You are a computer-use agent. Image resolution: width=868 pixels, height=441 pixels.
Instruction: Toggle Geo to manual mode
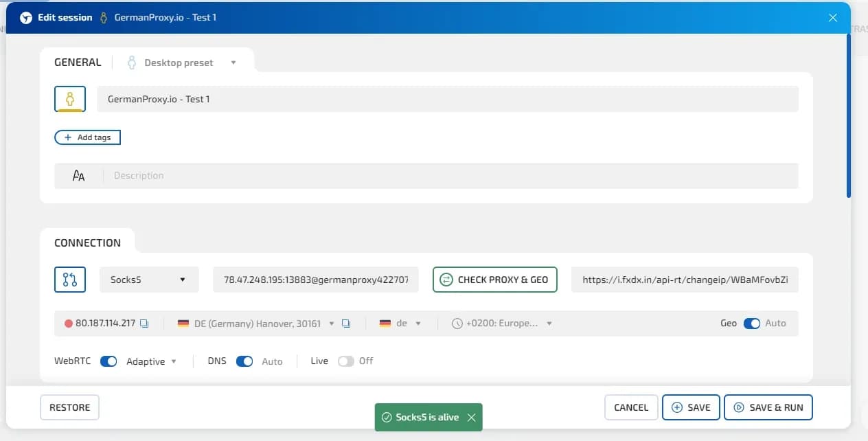coord(752,323)
